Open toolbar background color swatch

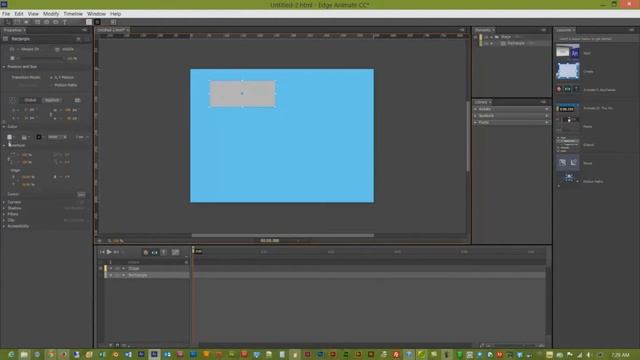[89, 22]
